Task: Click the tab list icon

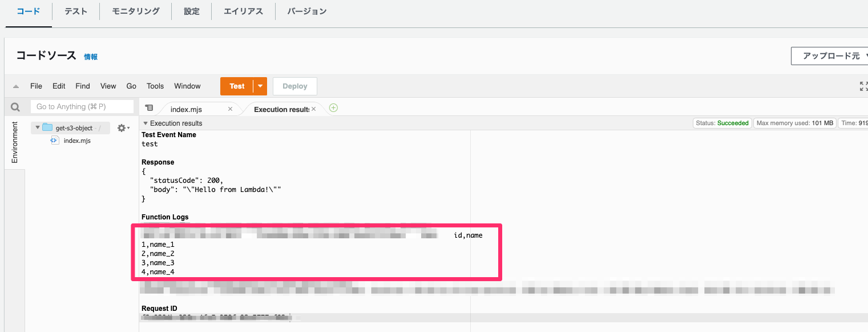Action: (x=149, y=107)
